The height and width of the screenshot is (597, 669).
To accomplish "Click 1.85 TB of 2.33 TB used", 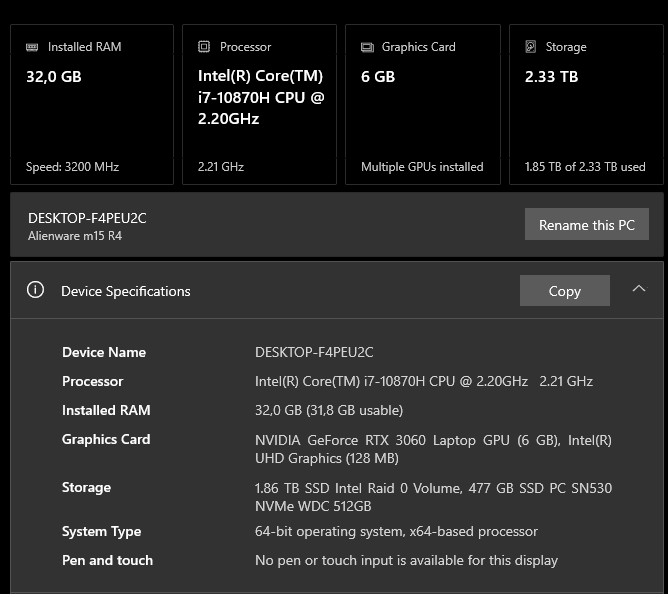I will pos(585,167).
